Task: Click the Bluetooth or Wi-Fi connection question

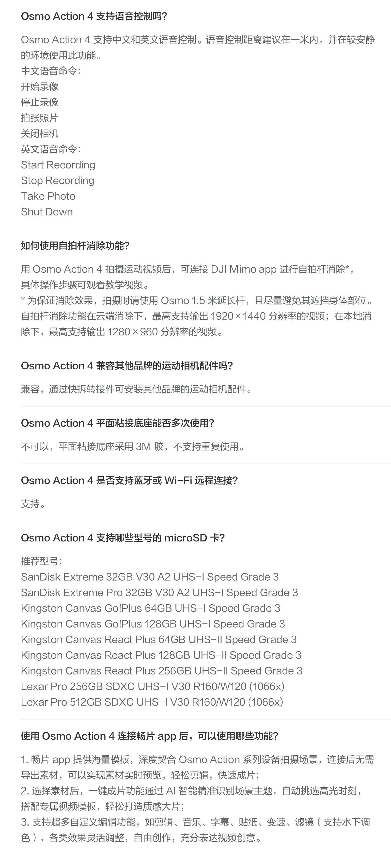Action: pyautogui.click(x=129, y=480)
